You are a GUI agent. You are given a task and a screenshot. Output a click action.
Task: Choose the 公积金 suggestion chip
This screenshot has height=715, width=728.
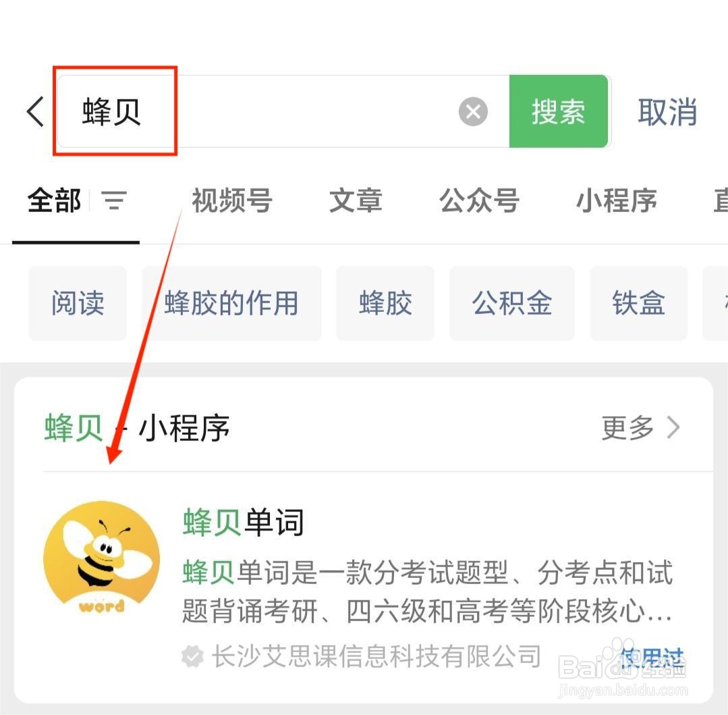(x=512, y=303)
